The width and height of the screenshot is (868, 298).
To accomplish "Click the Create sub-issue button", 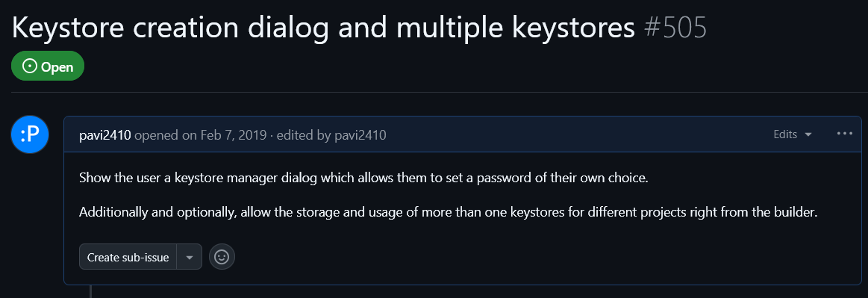I will (128, 258).
